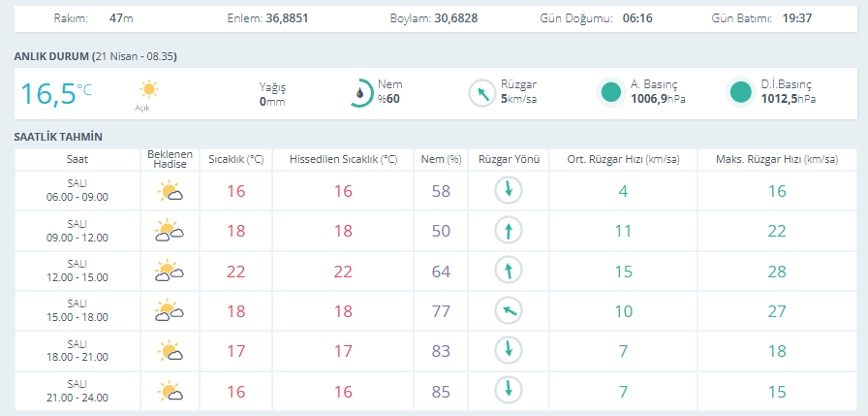Click the humidity value 85 in last row
Screen dimensions: 868x416
pos(441,392)
